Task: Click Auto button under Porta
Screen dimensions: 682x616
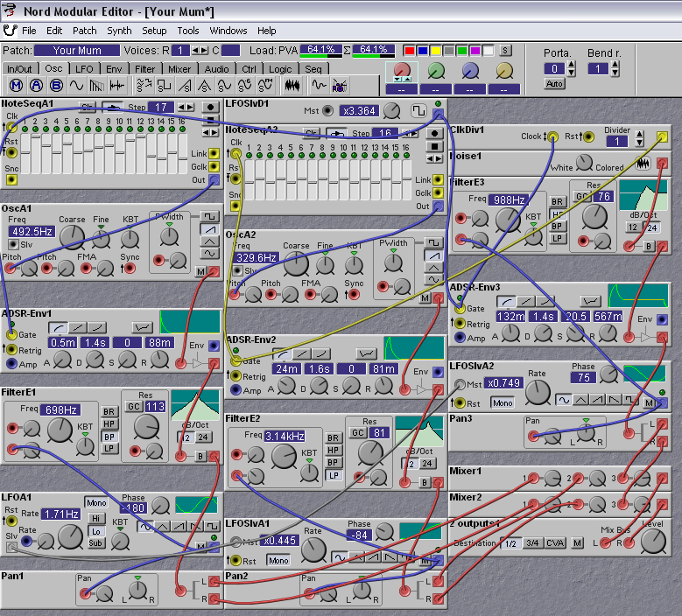Action: [554, 83]
